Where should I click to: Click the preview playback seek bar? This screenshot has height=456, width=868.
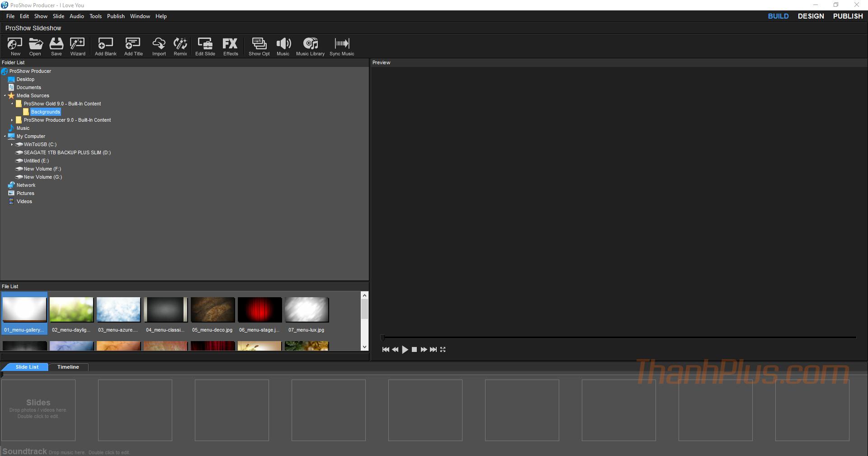pos(618,337)
